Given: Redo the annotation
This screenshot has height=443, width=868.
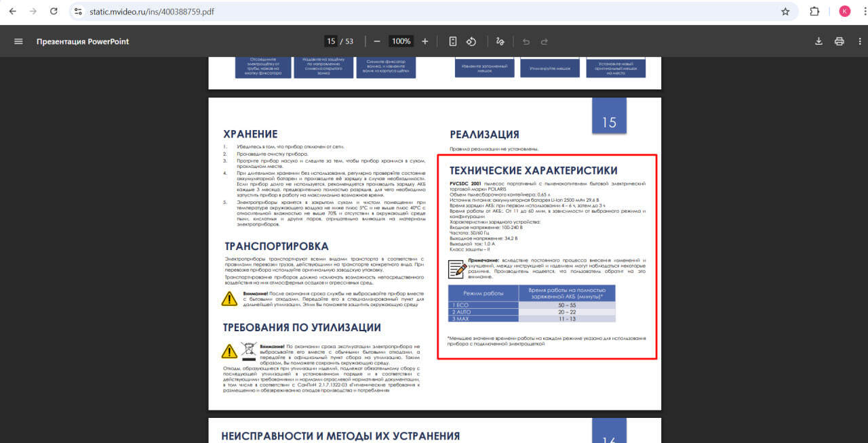Looking at the screenshot, I should (x=544, y=41).
